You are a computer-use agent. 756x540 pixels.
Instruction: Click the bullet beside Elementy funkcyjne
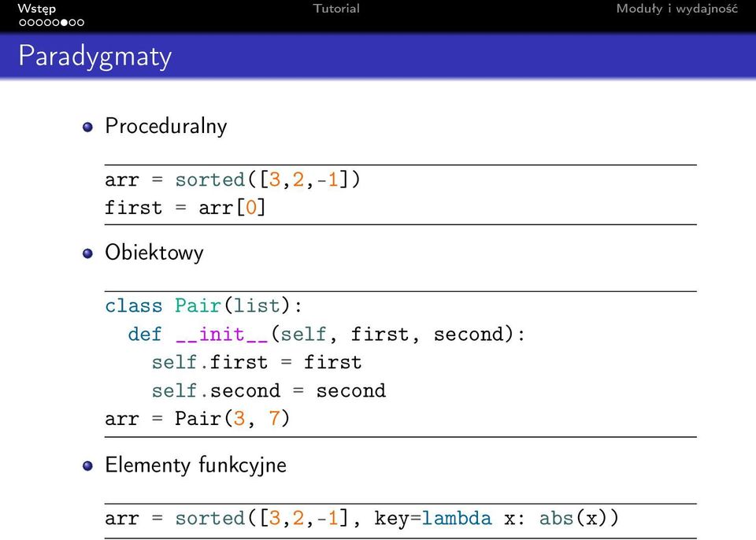click(x=87, y=466)
